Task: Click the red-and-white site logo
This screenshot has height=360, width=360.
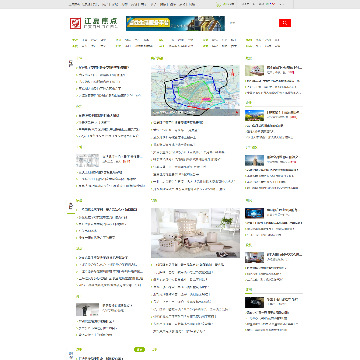Action: click(x=75, y=23)
